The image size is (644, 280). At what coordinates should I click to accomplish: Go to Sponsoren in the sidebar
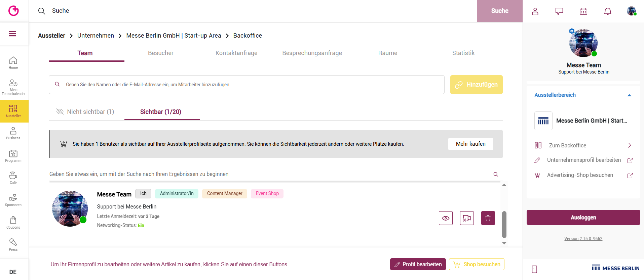click(13, 200)
